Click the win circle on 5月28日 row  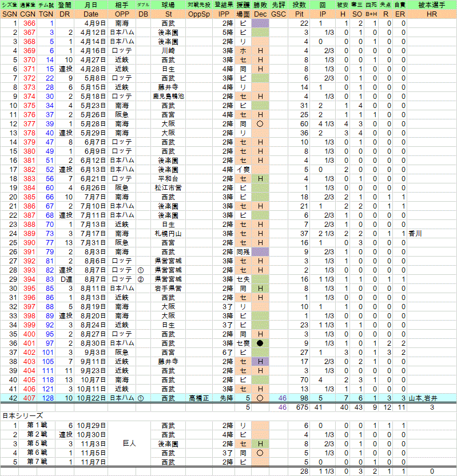[x=260, y=124]
